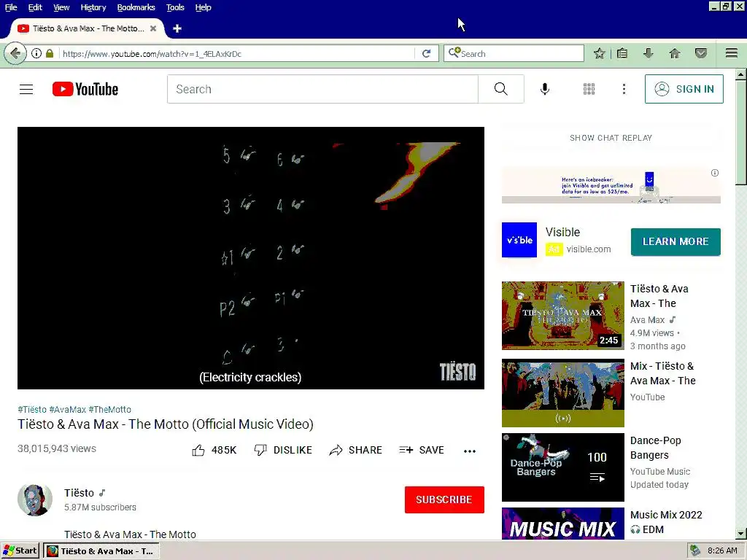Click the DISLIKE button

(283, 450)
